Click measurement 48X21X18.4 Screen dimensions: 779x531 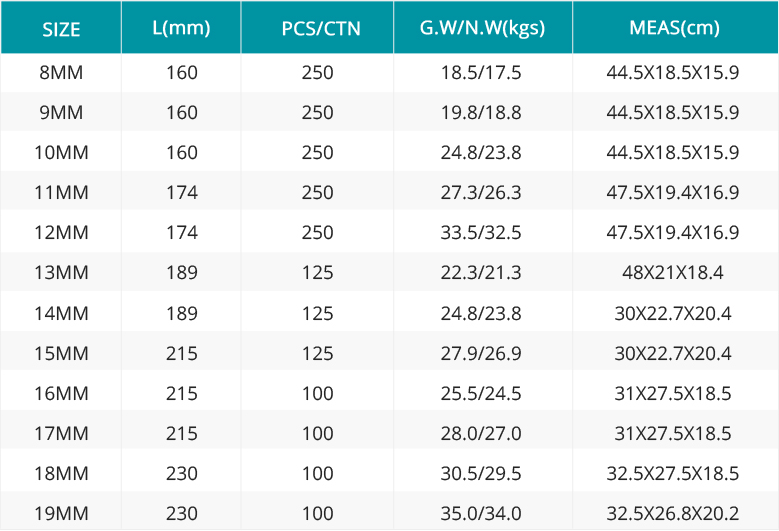pos(673,272)
